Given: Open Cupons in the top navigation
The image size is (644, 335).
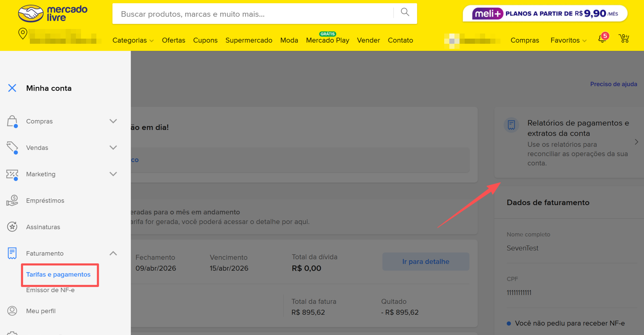Looking at the screenshot, I should point(205,40).
